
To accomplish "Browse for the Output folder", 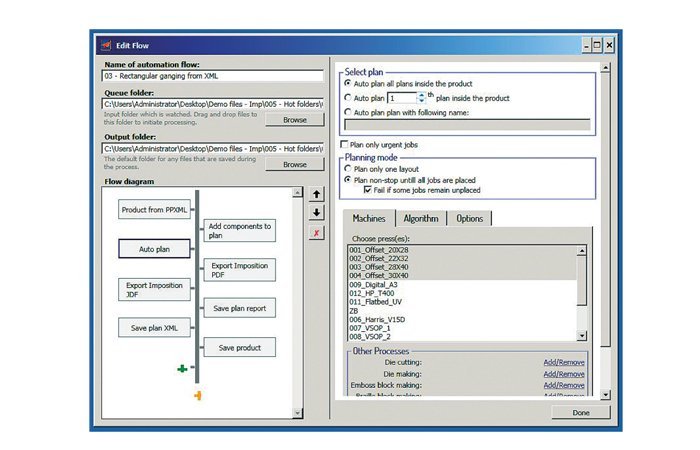I will tap(295, 164).
